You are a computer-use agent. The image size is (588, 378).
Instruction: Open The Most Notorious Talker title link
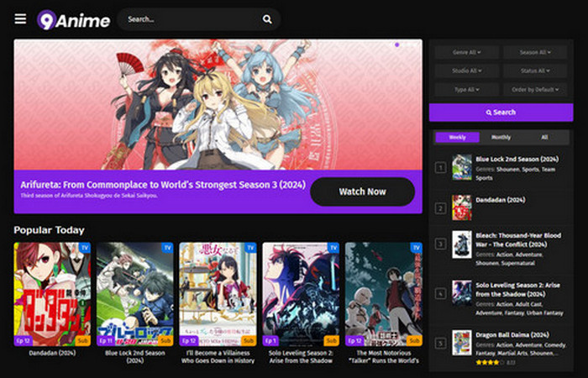tap(384, 357)
